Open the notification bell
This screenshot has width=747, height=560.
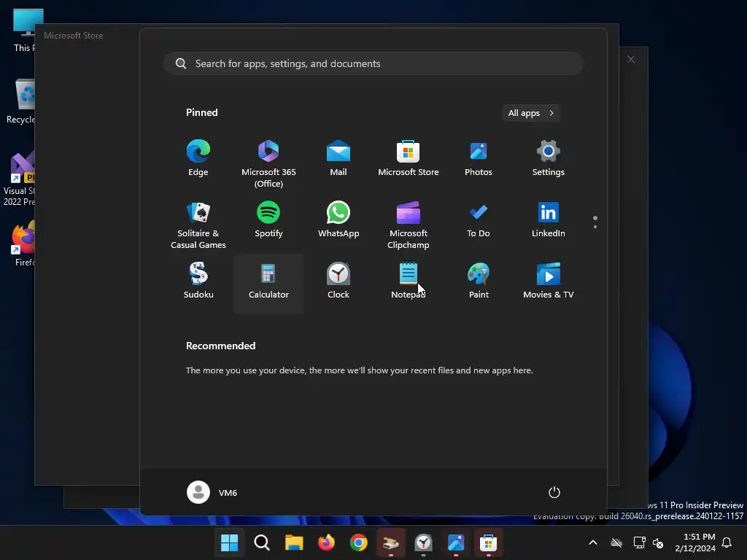[x=727, y=542]
